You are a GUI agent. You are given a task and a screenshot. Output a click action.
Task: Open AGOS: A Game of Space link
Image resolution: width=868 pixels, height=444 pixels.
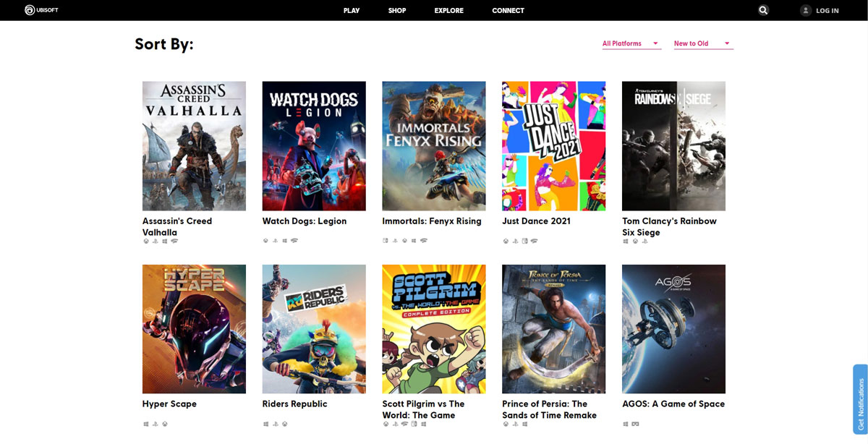tap(673, 404)
